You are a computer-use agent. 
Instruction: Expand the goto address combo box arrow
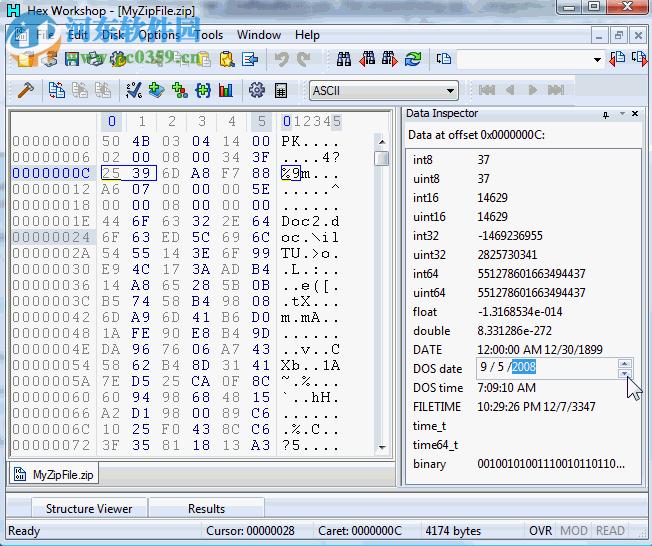point(597,60)
